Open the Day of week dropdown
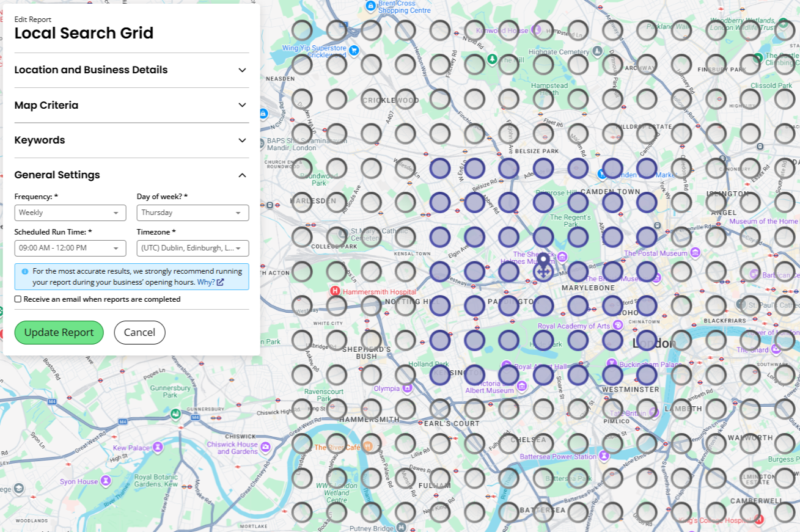Viewport: 800px width, 532px height. click(193, 213)
